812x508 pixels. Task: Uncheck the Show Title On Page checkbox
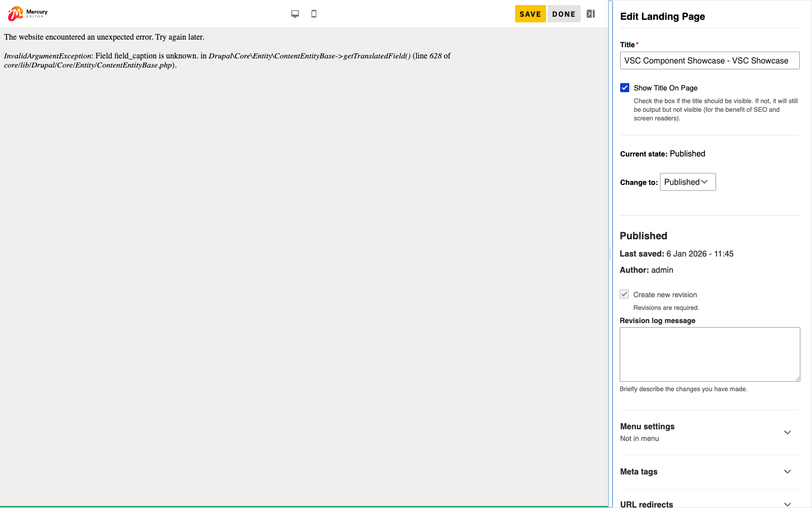coord(625,88)
